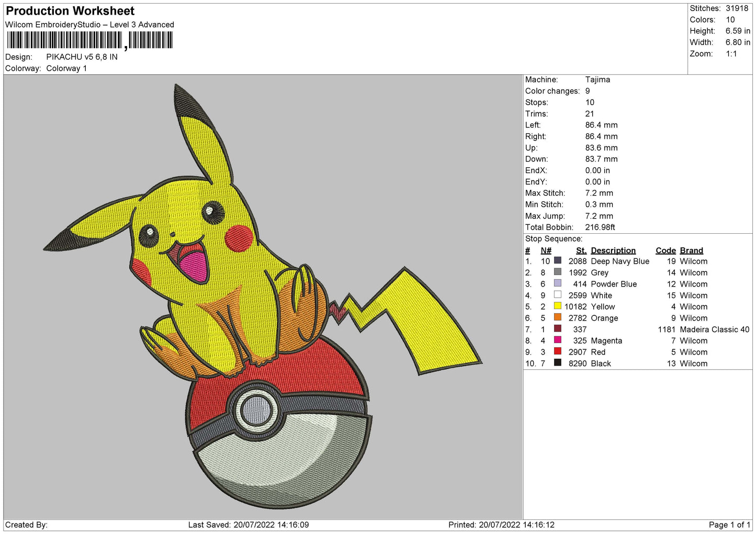Viewport: 756px width, 534px height.
Task: Click the Black thread color swatch
Action: click(558, 363)
